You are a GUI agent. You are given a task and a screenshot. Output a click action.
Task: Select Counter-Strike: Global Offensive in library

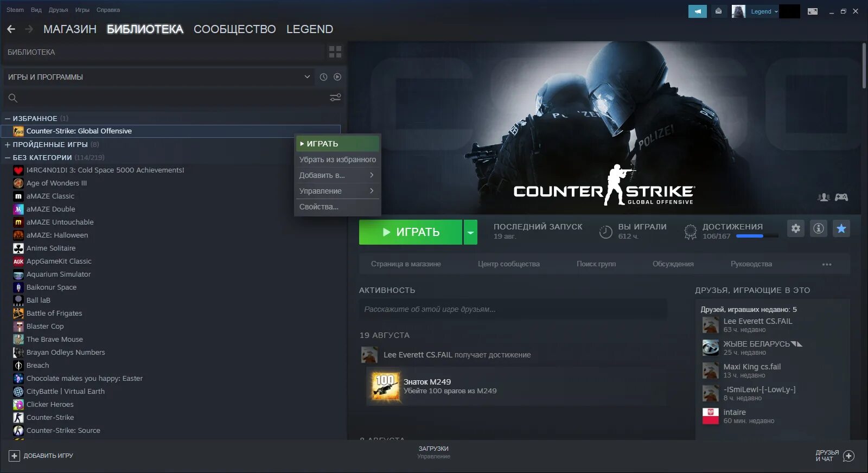170,131
